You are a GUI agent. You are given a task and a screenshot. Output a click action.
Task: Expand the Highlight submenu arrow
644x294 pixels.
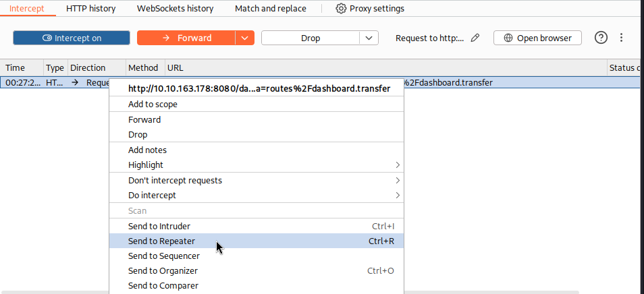coord(397,165)
